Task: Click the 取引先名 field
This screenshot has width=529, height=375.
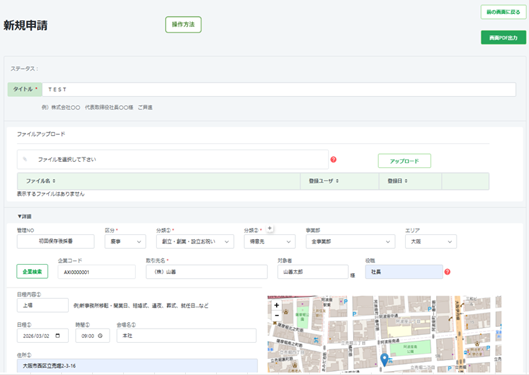Action: pos(207,272)
